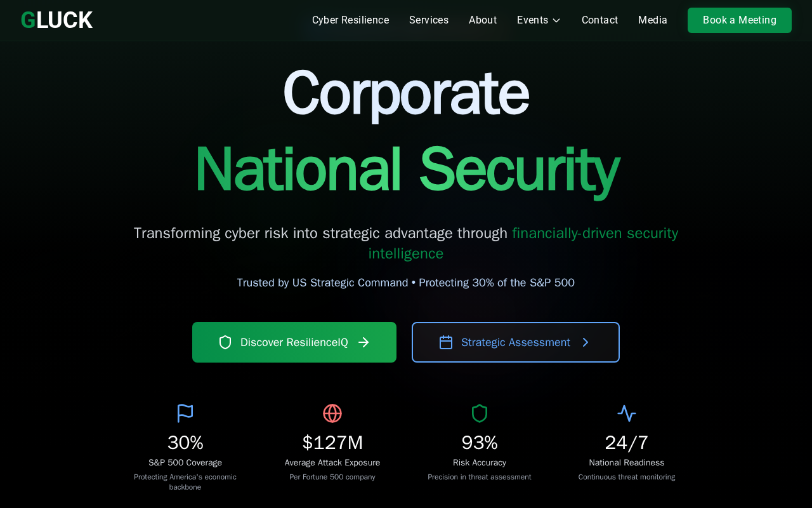The height and width of the screenshot is (508, 812).
Task: Click the chevron on Strategic Assessment button
Action: pos(586,342)
